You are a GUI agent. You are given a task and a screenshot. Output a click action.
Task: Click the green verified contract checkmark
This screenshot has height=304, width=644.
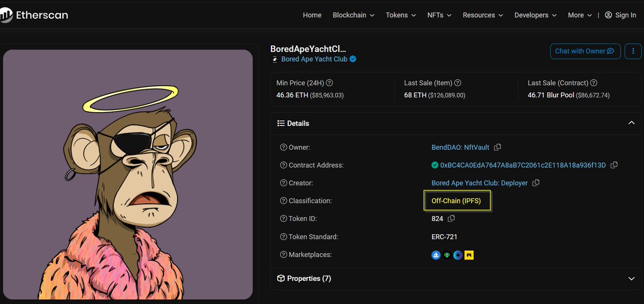coord(435,165)
